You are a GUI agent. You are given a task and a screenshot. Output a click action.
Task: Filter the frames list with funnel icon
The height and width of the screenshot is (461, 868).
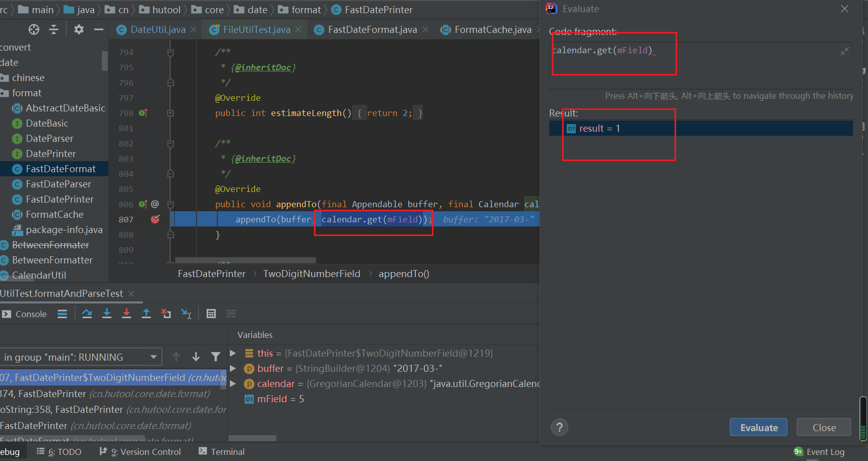[x=216, y=357]
